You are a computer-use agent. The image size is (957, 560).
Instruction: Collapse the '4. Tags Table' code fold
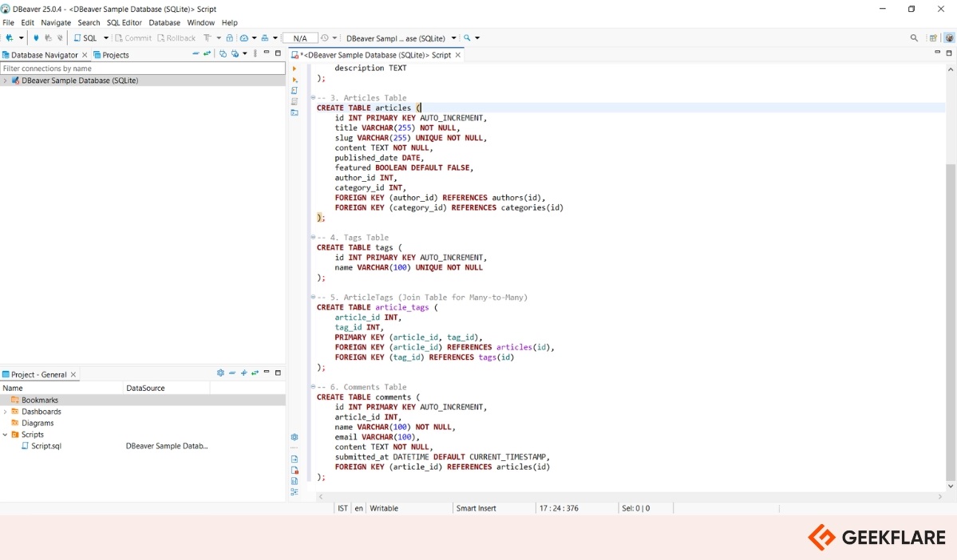(313, 237)
